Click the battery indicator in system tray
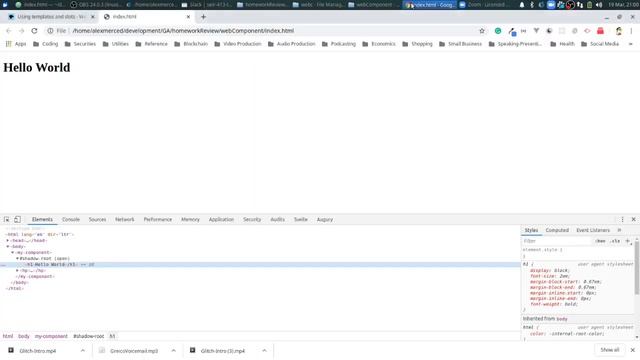The image size is (640, 360). [589, 5]
